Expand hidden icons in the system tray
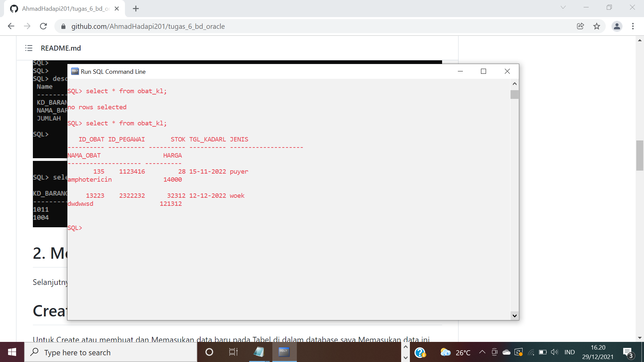 (482, 352)
